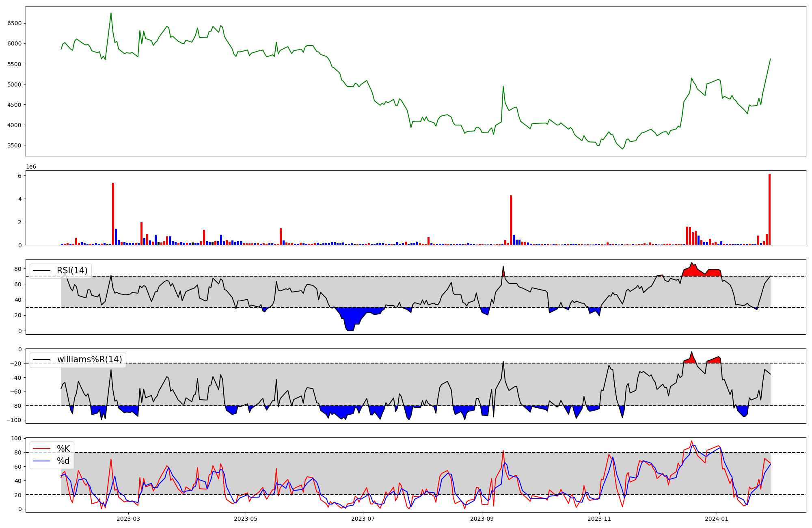The height and width of the screenshot is (528, 812).
Task: Click the red Williams %R overbought peak
Action: pyautogui.click(x=691, y=358)
